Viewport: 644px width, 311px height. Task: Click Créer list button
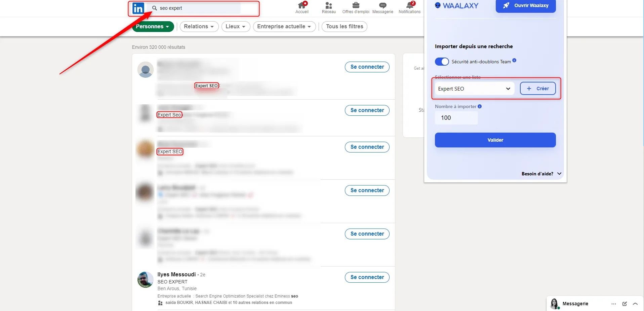coord(538,89)
